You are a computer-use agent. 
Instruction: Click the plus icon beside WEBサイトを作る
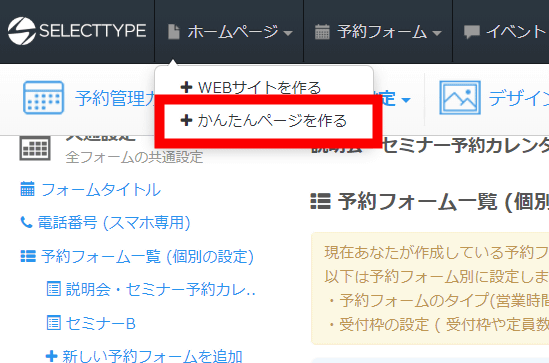point(186,88)
